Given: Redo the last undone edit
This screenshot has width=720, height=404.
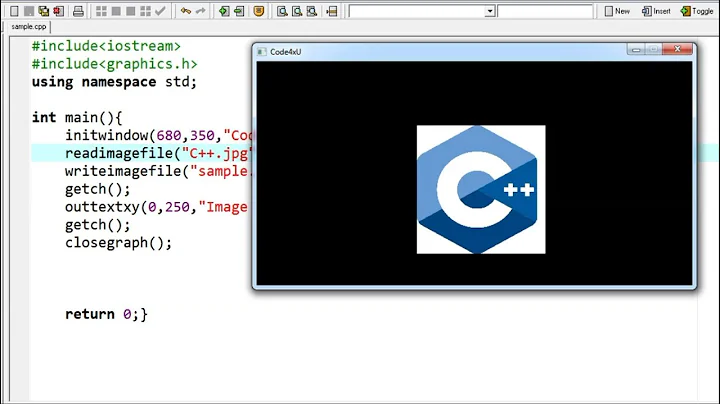Looking at the screenshot, I should [x=200, y=11].
